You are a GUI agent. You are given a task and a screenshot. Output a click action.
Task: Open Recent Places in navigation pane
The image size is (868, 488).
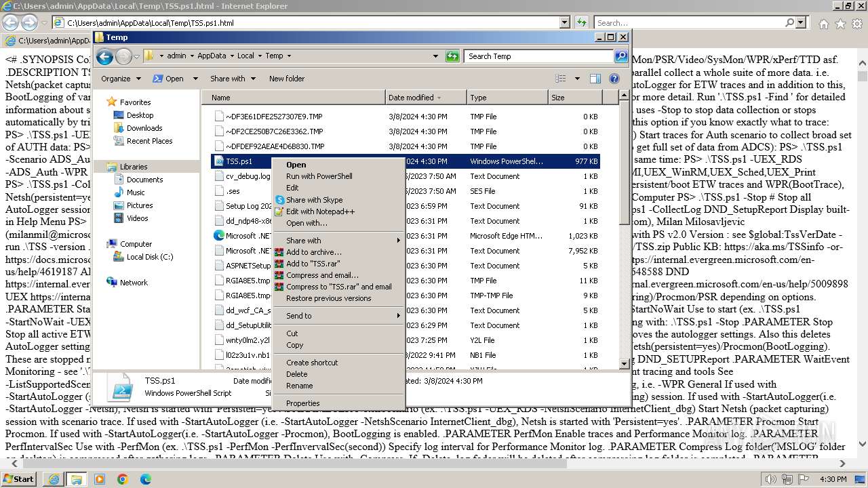(x=149, y=141)
